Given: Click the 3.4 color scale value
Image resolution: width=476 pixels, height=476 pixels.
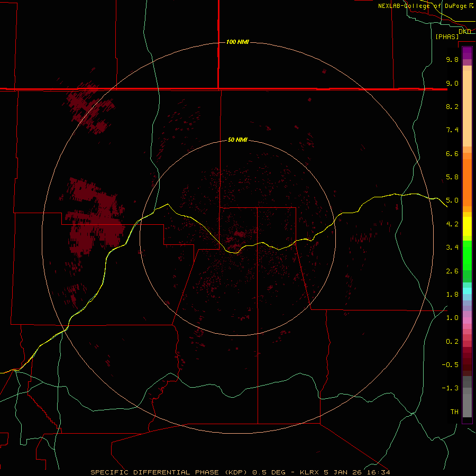Looking at the screenshot, I should tap(452, 248).
